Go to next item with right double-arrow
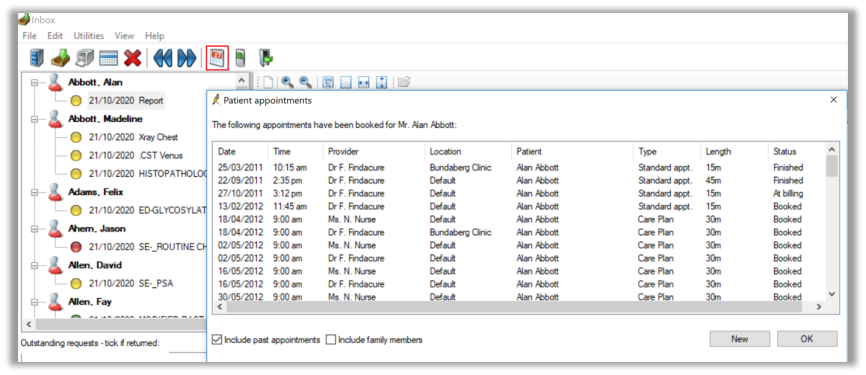The width and height of the screenshot is (866, 375). pyautogui.click(x=187, y=58)
